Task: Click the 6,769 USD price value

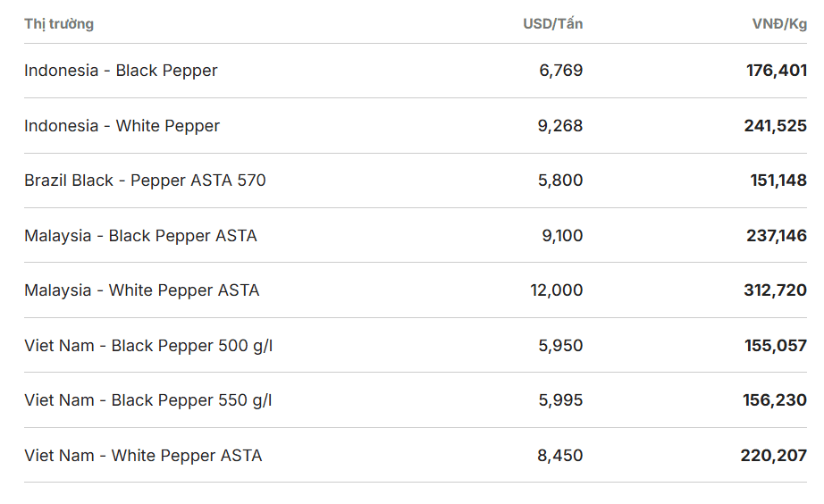Action: coord(560,71)
